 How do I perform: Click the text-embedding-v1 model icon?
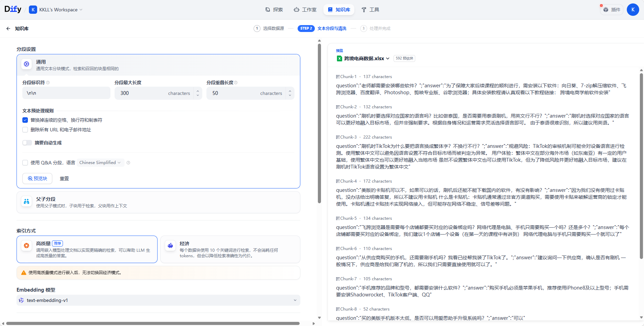click(21, 300)
